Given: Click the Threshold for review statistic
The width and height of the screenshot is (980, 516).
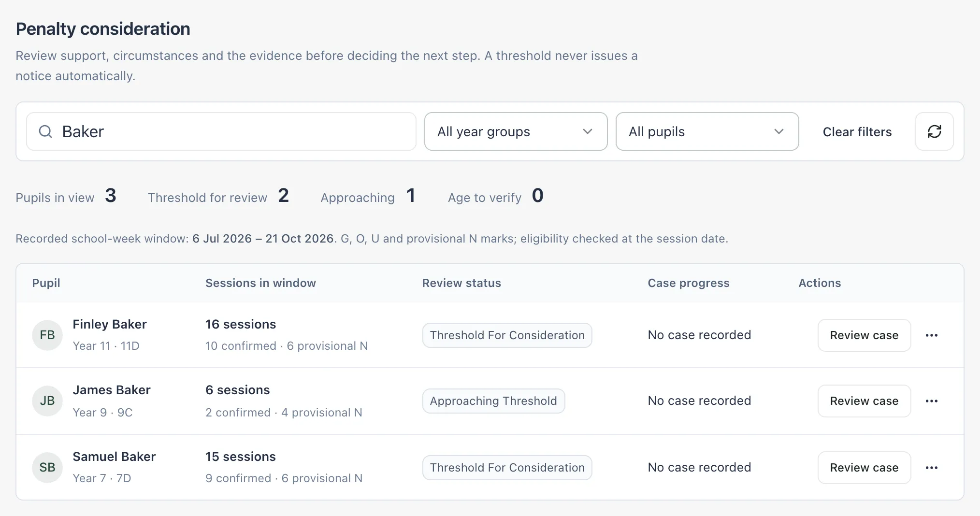Looking at the screenshot, I should [x=218, y=196].
